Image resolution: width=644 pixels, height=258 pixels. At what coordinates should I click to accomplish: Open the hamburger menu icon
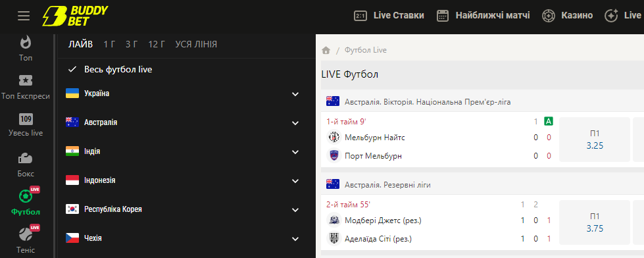(x=24, y=16)
